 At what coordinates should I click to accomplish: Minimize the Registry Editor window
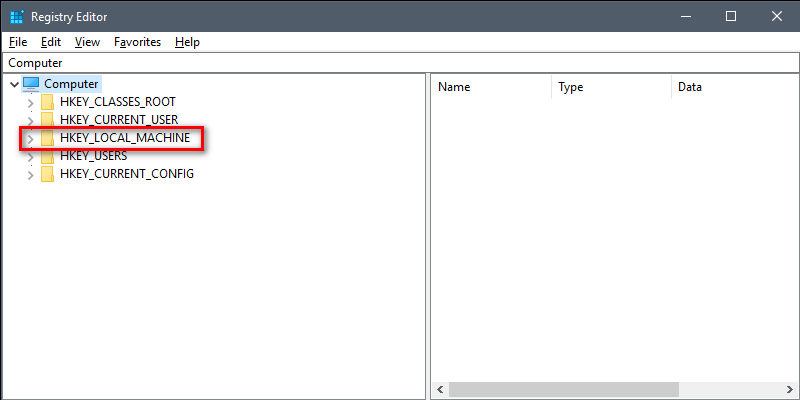click(x=686, y=16)
